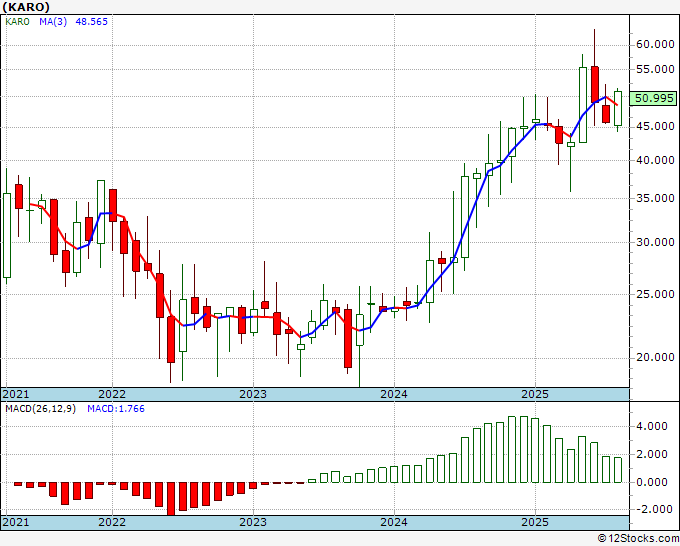Click the MACD(26,12,9) indicator label

coord(40,409)
